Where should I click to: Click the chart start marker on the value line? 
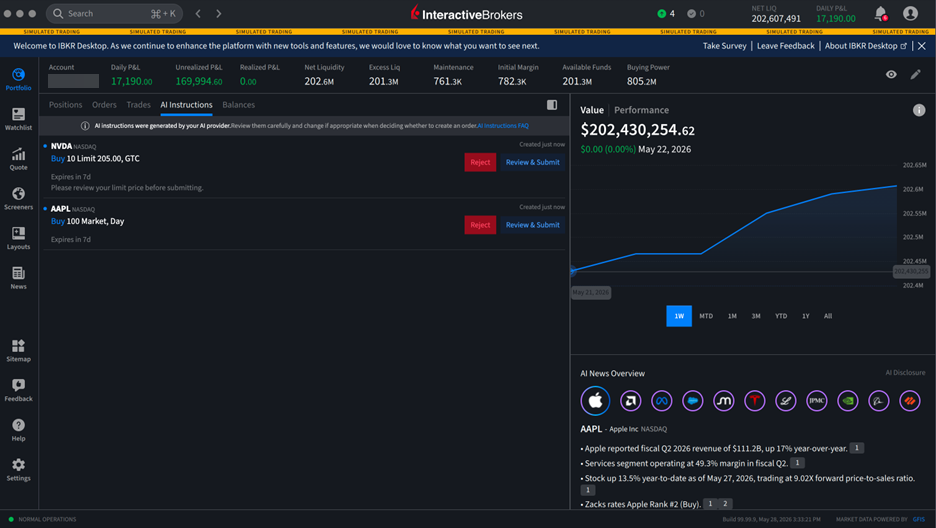pyautogui.click(x=573, y=271)
